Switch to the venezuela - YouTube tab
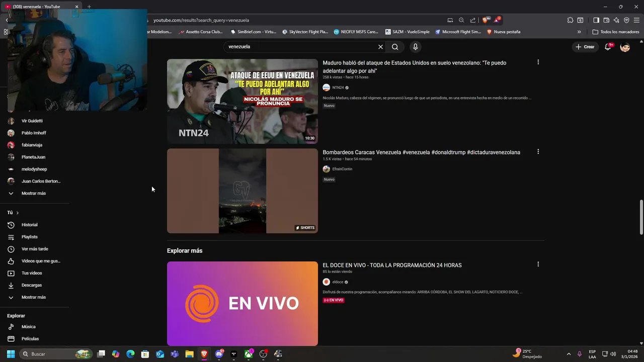 click(42, 7)
